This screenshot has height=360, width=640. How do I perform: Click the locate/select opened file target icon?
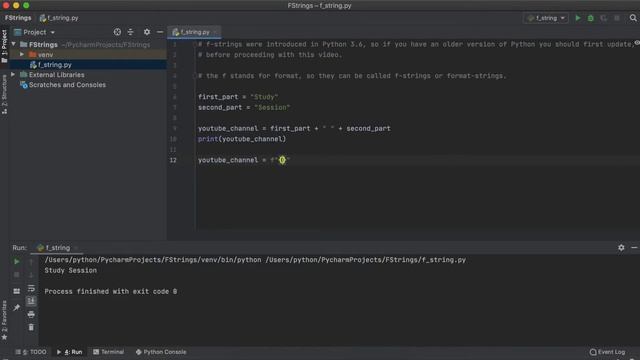[117, 32]
